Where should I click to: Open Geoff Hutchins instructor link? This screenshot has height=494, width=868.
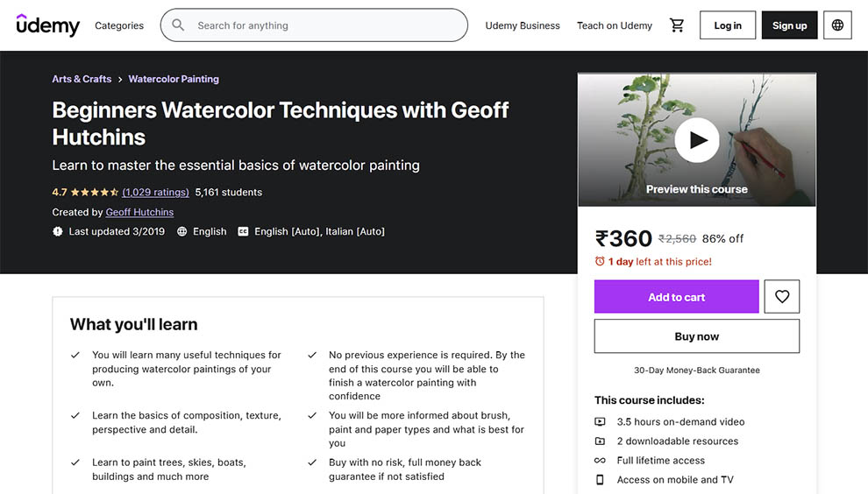click(x=139, y=212)
